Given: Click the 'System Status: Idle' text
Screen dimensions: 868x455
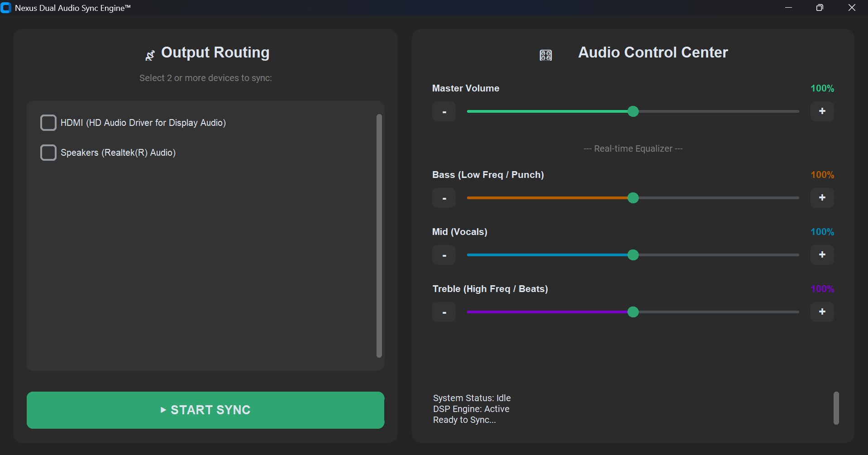Looking at the screenshot, I should pos(472,398).
